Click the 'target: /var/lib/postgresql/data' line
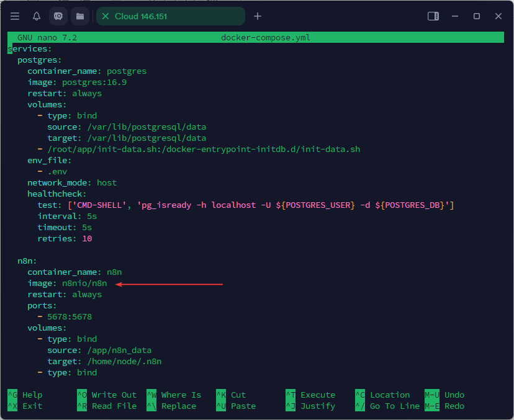The image size is (514, 420). (x=127, y=138)
